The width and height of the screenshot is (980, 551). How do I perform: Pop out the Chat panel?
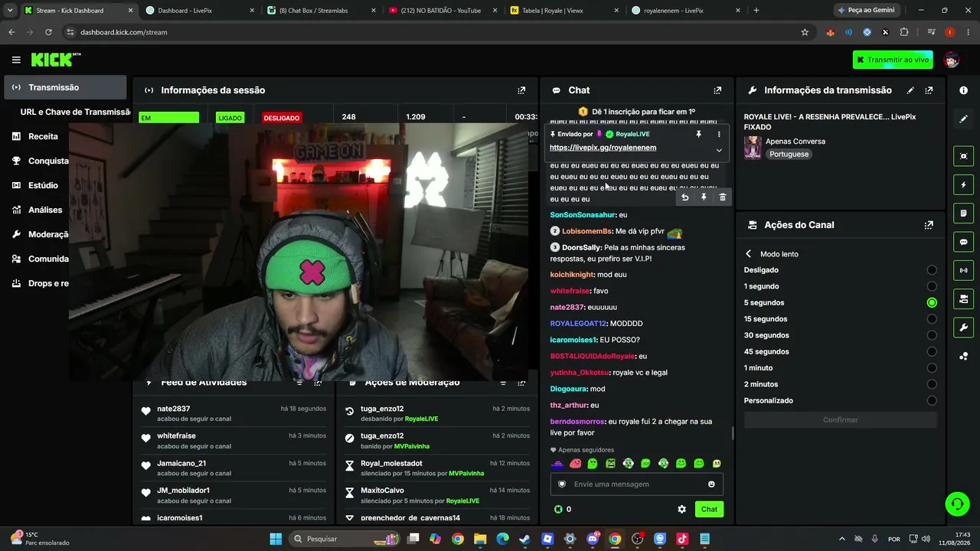tap(717, 90)
